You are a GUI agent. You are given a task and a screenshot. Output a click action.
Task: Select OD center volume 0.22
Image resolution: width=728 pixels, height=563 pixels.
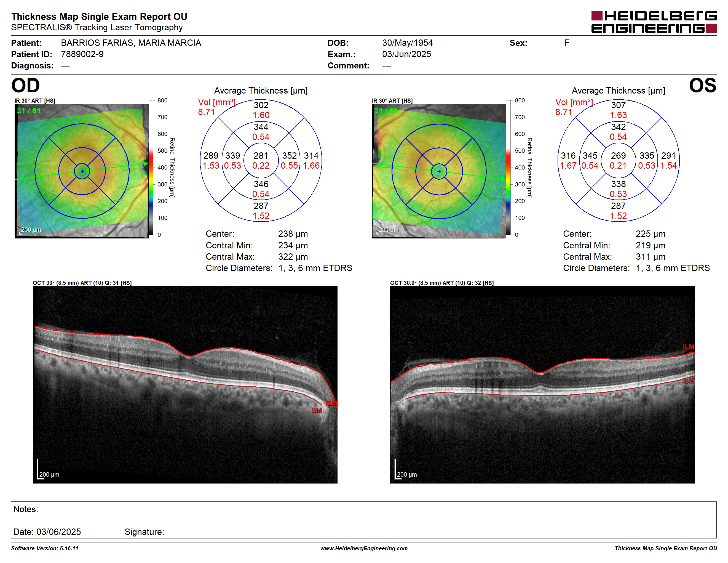tap(261, 166)
